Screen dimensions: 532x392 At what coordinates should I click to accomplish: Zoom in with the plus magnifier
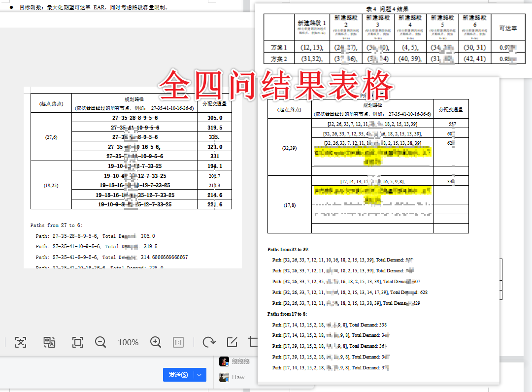click(x=156, y=342)
